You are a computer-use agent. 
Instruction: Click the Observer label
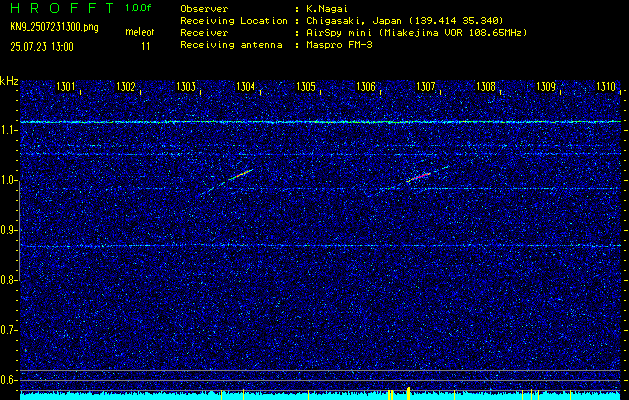204,9
